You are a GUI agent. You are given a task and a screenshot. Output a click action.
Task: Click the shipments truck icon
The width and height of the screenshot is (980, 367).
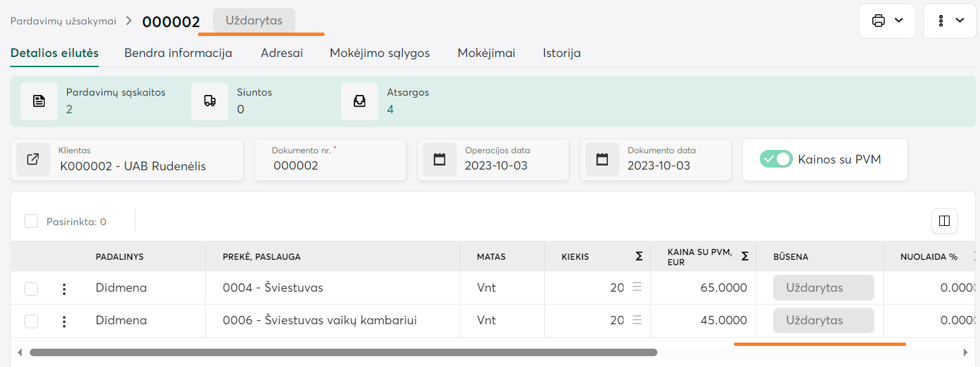[210, 101]
